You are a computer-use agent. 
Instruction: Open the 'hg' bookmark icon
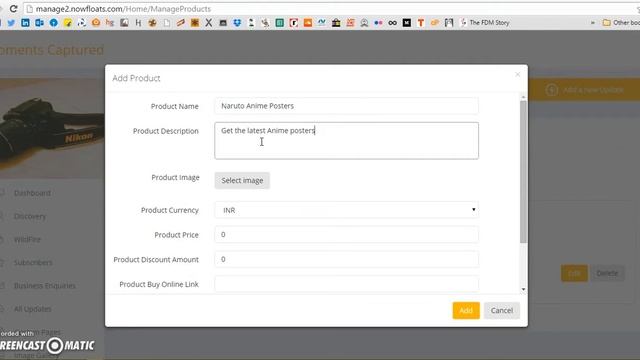pyautogui.click(x=110, y=23)
